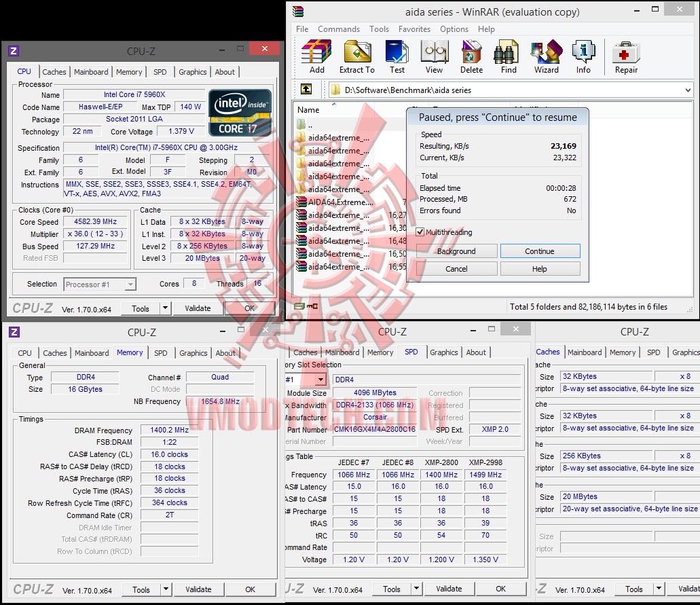Click the Core Voltage value 1.379 V
700x605 pixels.
click(181, 131)
